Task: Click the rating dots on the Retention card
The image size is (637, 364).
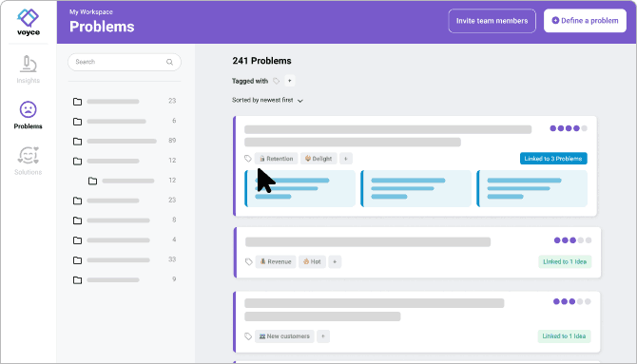Action: (x=569, y=128)
